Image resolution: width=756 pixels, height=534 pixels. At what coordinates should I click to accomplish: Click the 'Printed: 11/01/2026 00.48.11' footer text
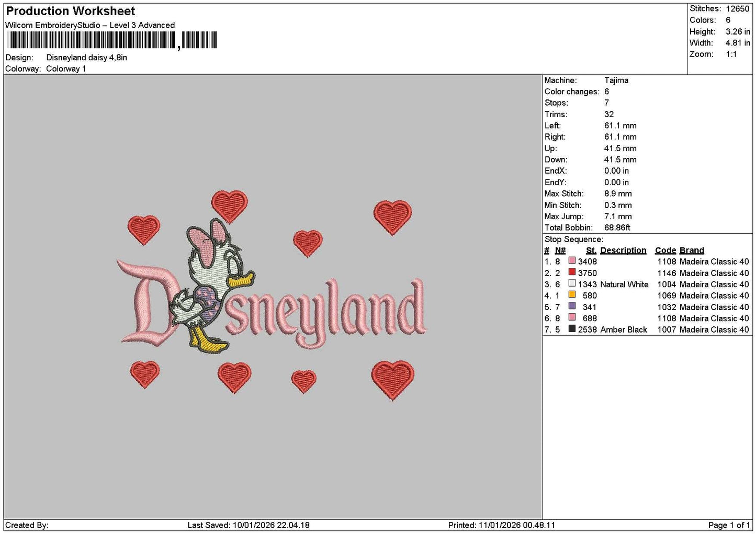(x=502, y=525)
